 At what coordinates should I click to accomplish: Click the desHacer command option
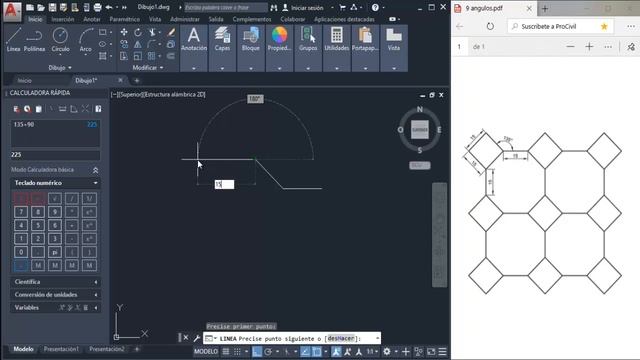341,338
